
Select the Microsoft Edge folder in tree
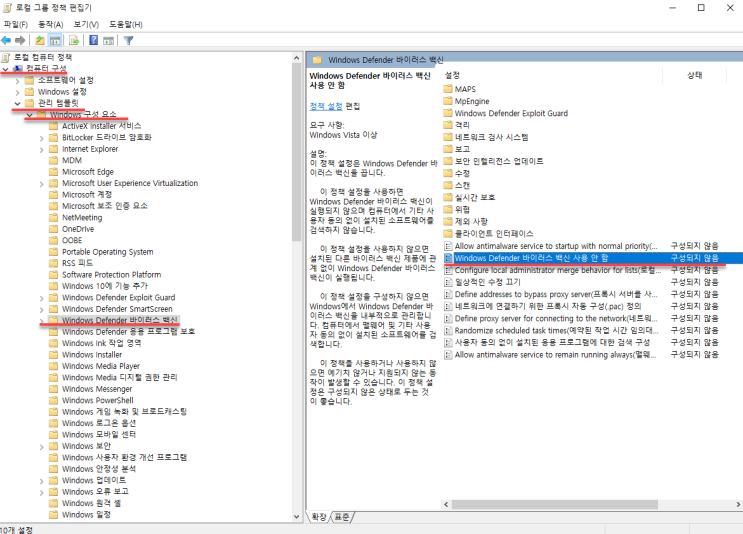[88, 172]
